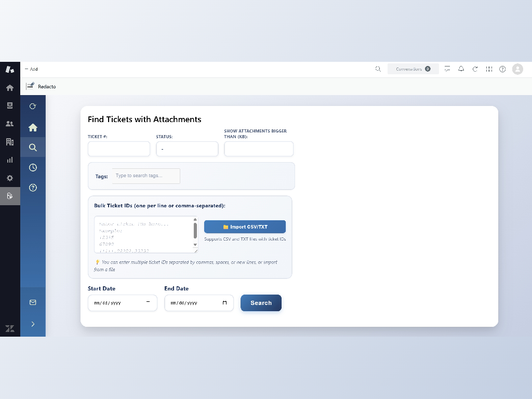Open the Organizations building icon
532x399 pixels.
click(x=10, y=142)
